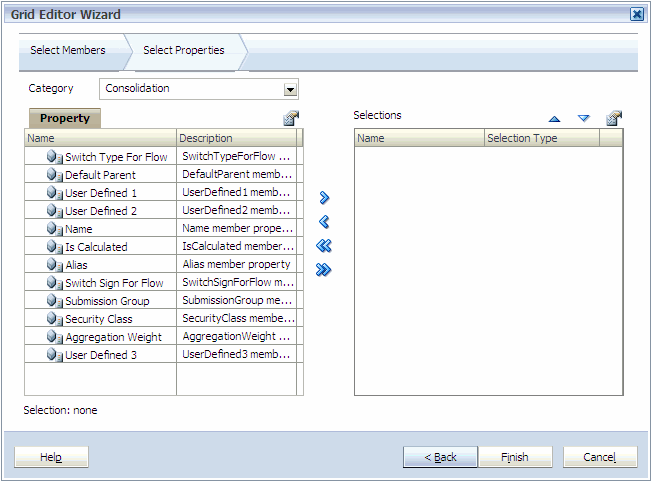This screenshot has height=481, width=651.
Task: Select User Defined 1 property
Action: click(x=101, y=193)
